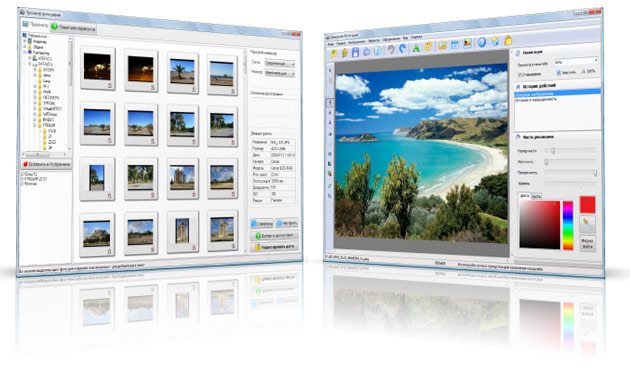Click the gray Undo arrow icon
Screen dimensions: 630x370
coord(391,49)
